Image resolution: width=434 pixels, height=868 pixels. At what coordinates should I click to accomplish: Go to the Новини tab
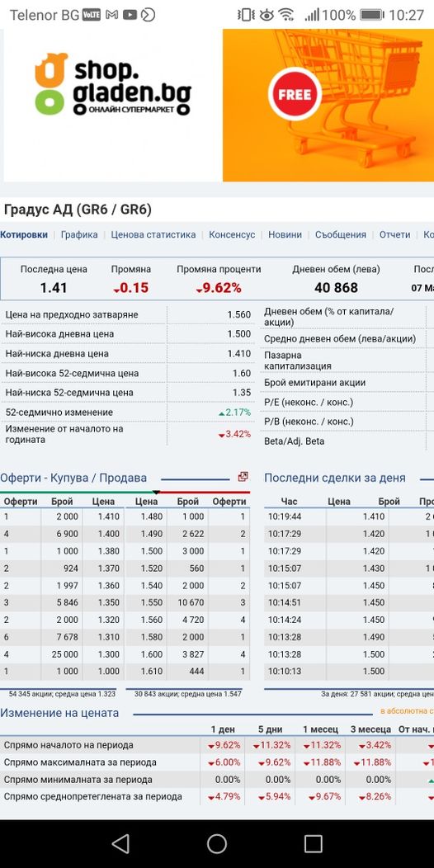point(285,234)
